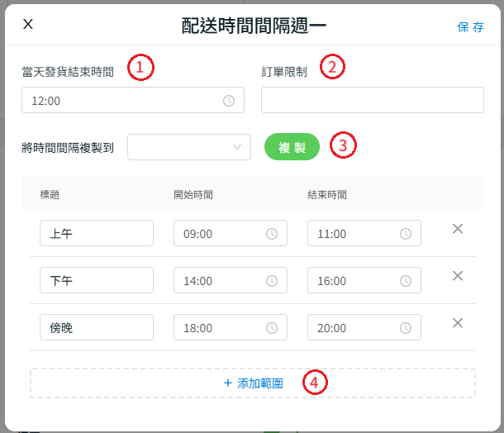The height and width of the screenshot is (433, 504).
Task: Open clock icon for 11:00 end time
Action: 406,234
